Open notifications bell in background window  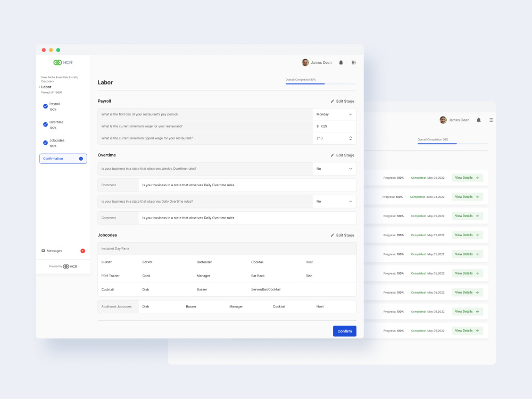click(x=479, y=120)
